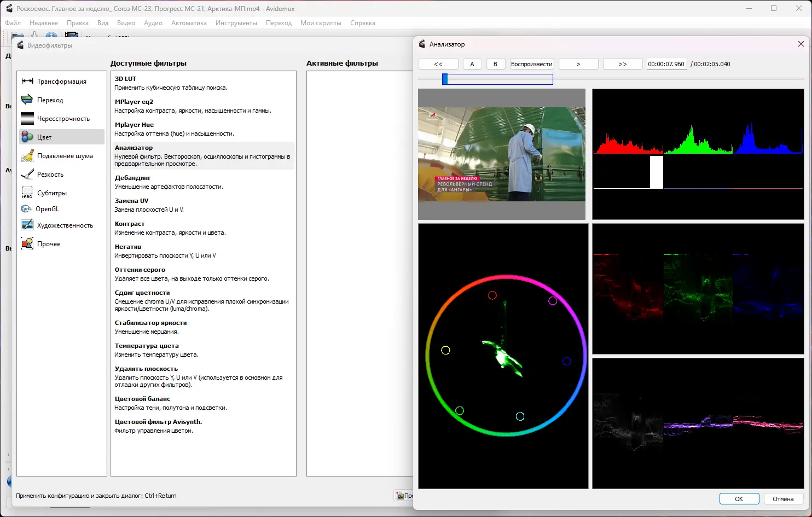This screenshot has width=812, height=517.
Task: Open the Мои скрипты menu
Action: tap(321, 23)
